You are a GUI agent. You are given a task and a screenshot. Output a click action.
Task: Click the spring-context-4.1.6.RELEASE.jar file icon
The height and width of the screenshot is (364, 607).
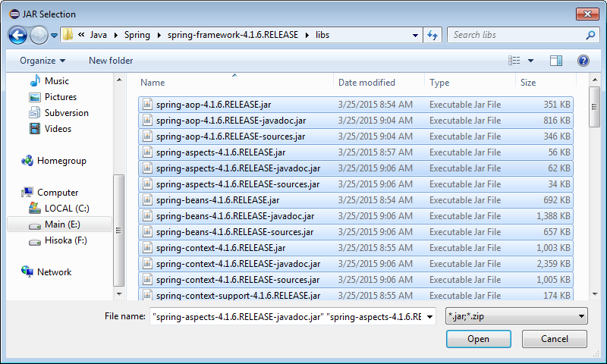tap(147, 247)
